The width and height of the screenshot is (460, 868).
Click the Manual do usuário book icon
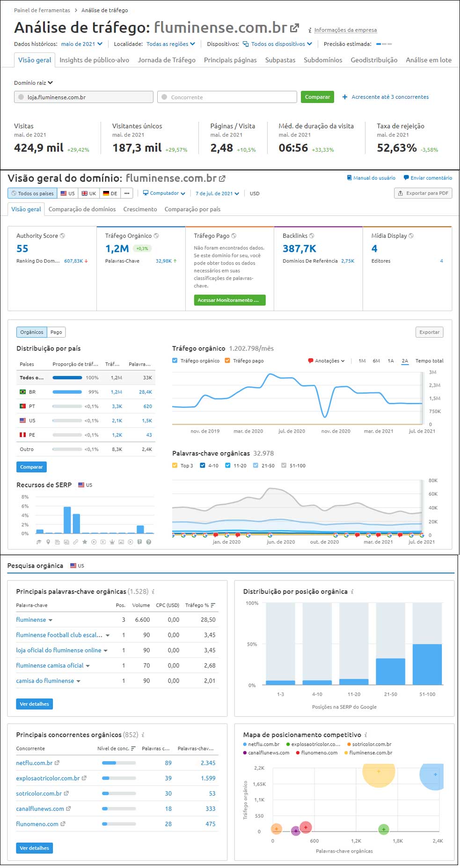point(349,178)
